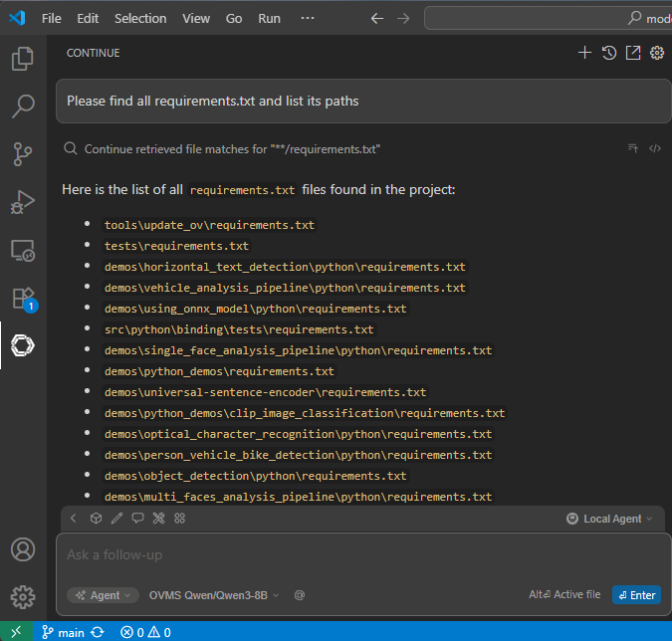Open the Selection menu

(x=140, y=18)
